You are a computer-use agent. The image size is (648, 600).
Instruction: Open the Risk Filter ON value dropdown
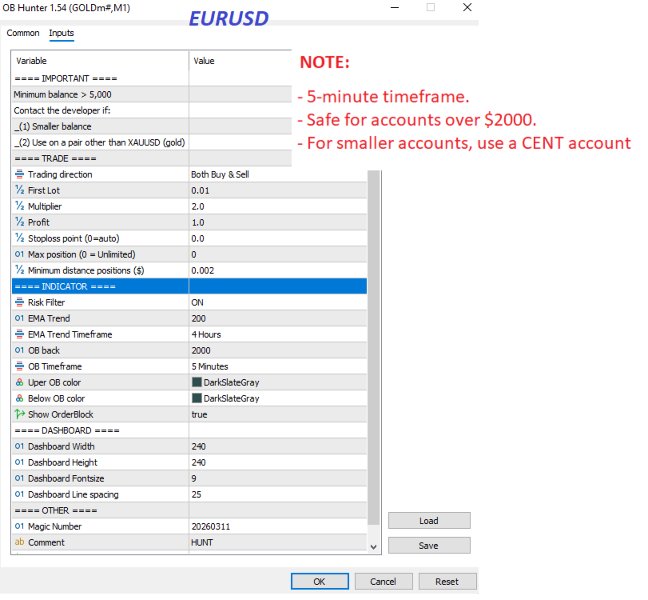[278, 302]
